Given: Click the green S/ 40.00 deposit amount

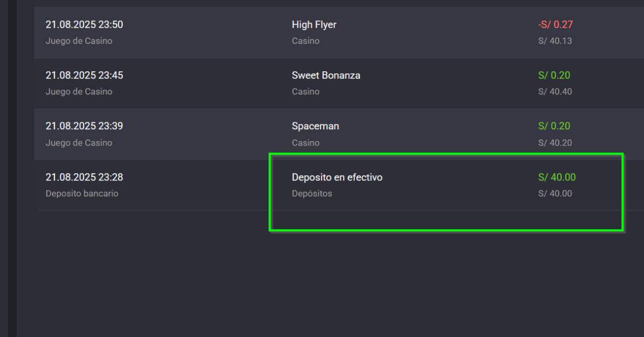Looking at the screenshot, I should 557,177.
